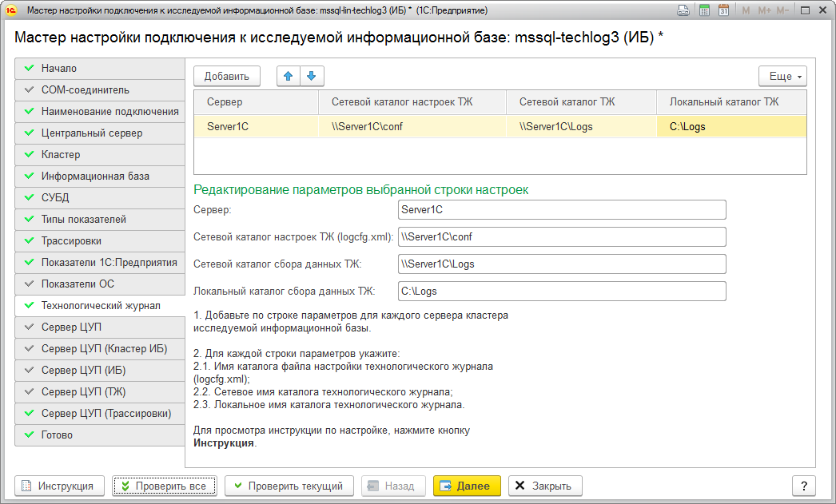
Task: Click the question mark help button
Action: tap(803, 486)
